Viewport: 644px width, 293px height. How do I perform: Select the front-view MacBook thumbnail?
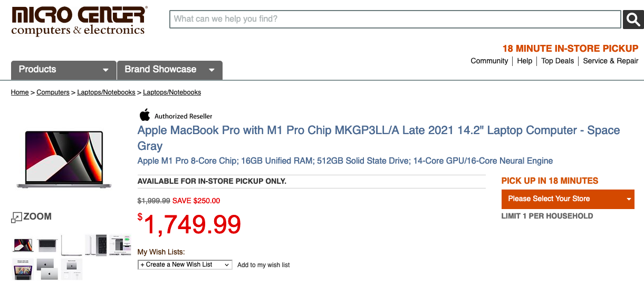(23, 245)
